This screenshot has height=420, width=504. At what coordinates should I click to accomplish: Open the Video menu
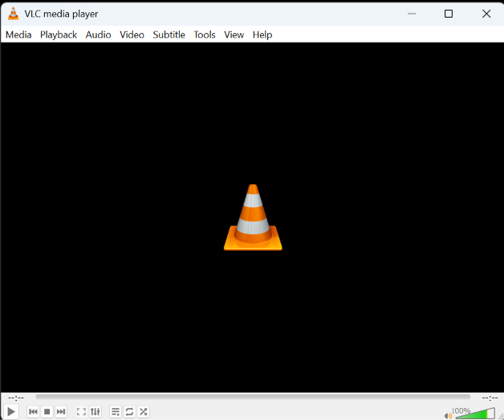tap(132, 35)
